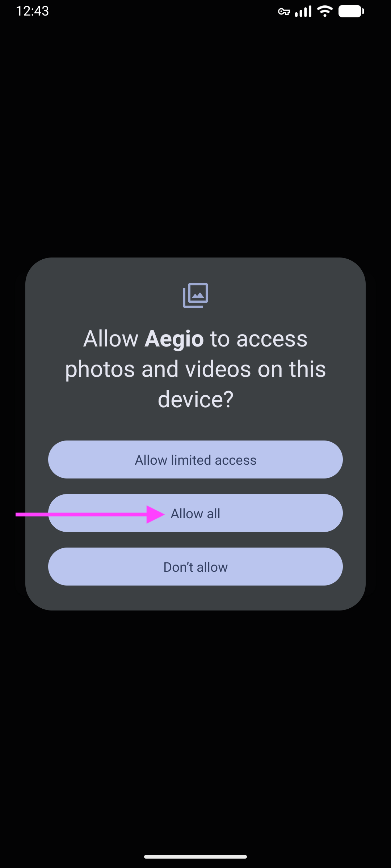Tap the photo gallery icon in dialog
The image size is (391, 868).
195,295
